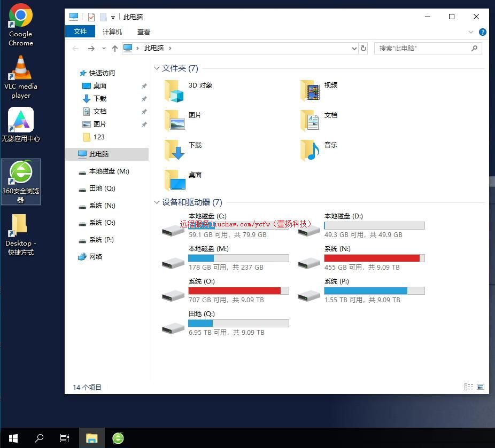This screenshot has width=495, height=448.
Task: Expand the ribbon with the chevron
Action: coord(471,32)
